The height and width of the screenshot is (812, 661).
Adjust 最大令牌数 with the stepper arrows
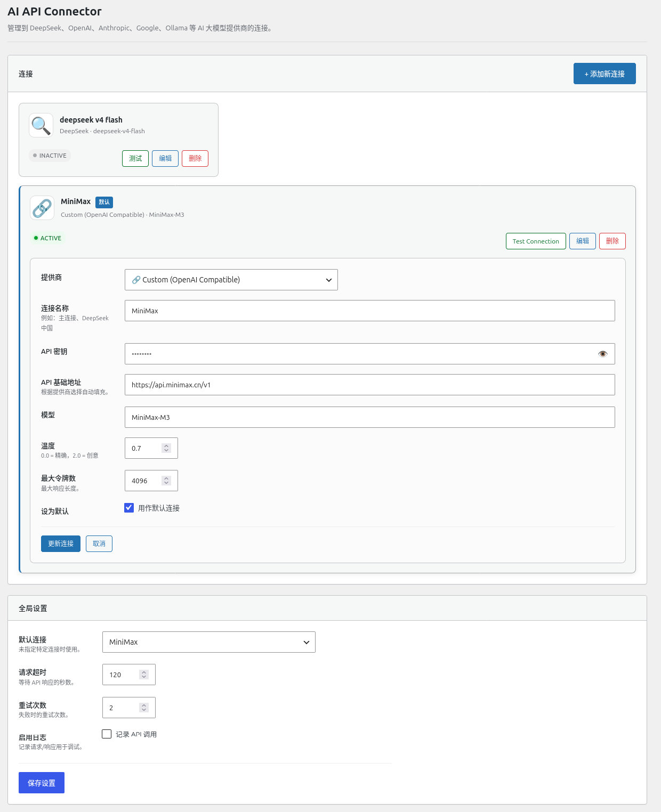[x=166, y=481]
